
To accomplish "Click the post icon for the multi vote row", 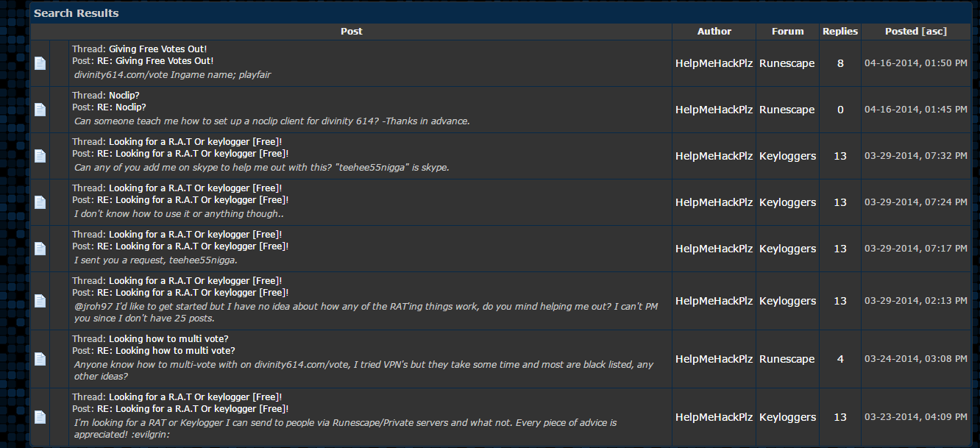I will tap(40, 359).
